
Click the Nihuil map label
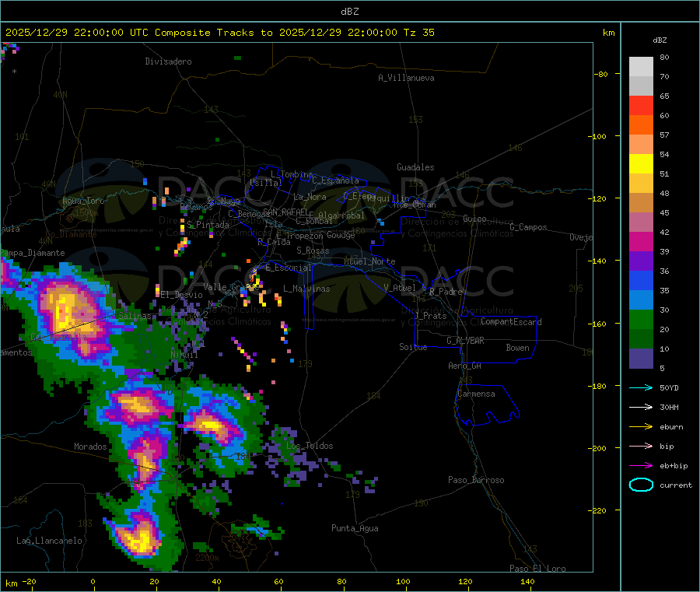pos(184,355)
